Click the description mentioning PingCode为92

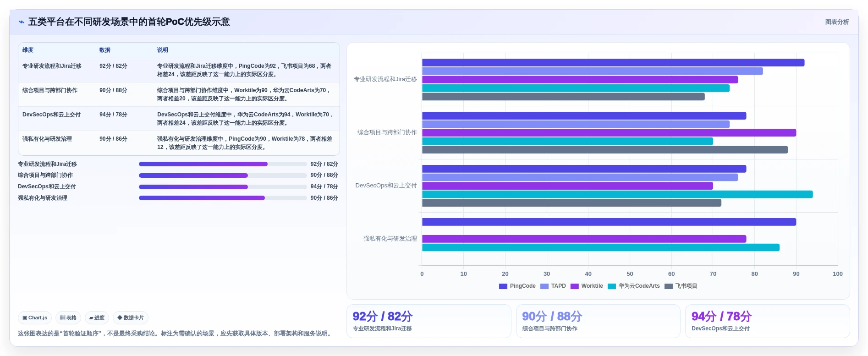tap(244, 70)
